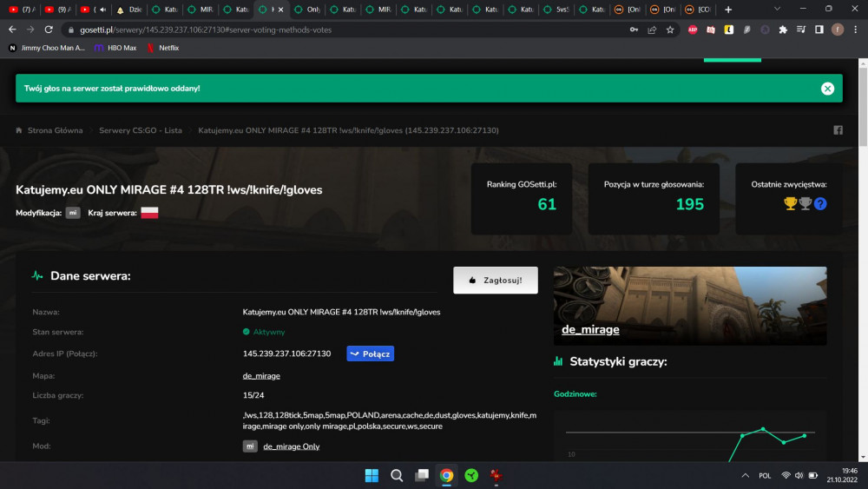This screenshot has height=489, width=868.
Task: Click the share page icon in address bar
Action: click(652, 30)
